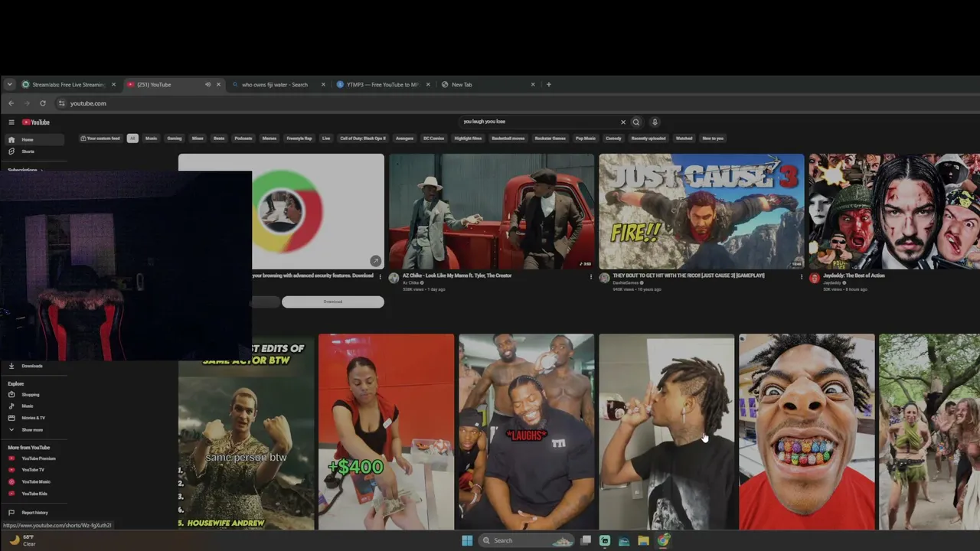This screenshot has width=980, height=551.
Task: Close the Streamlabs tab
Action: 114,85
